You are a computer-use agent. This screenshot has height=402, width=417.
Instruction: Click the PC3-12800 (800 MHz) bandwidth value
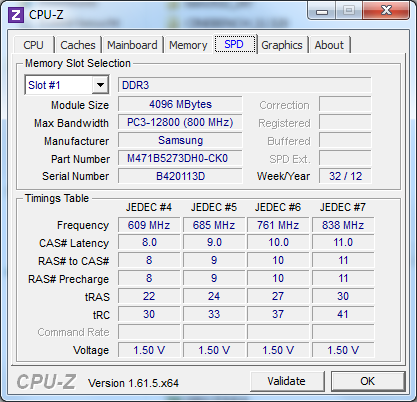(x=180, y=122)
